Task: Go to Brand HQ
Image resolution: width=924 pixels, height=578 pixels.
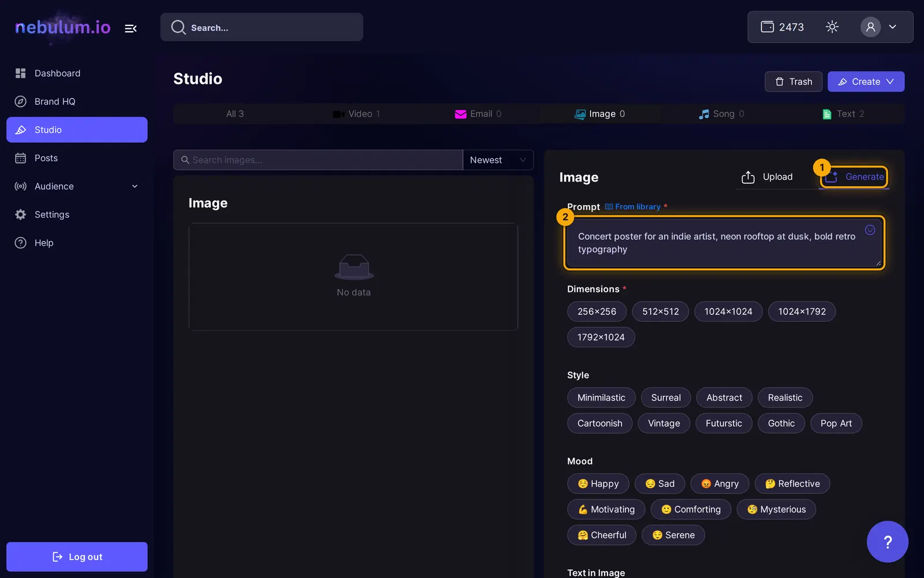Action: click(x=77, y=102)
